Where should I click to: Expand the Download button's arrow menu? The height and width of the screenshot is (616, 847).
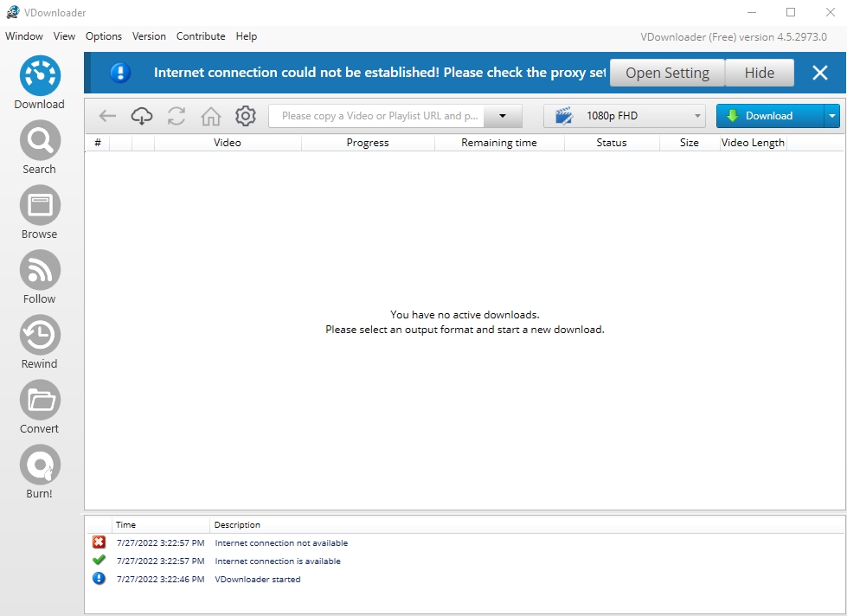click(831, 116)
